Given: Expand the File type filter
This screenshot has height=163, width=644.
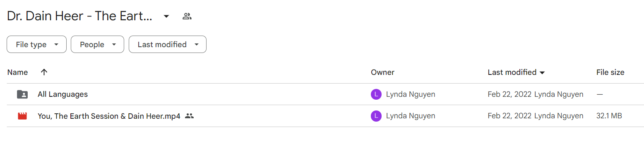Looking at the screenshot, I should click(36, 44).
